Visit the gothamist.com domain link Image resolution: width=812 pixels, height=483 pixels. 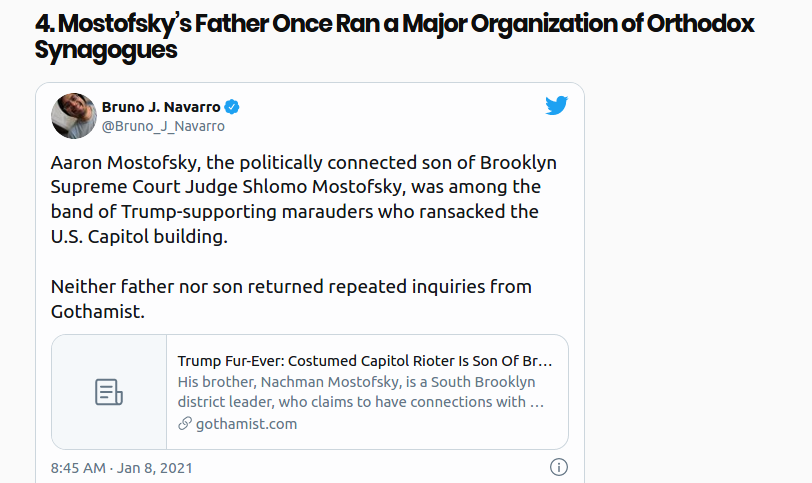(x=246, y=424)
